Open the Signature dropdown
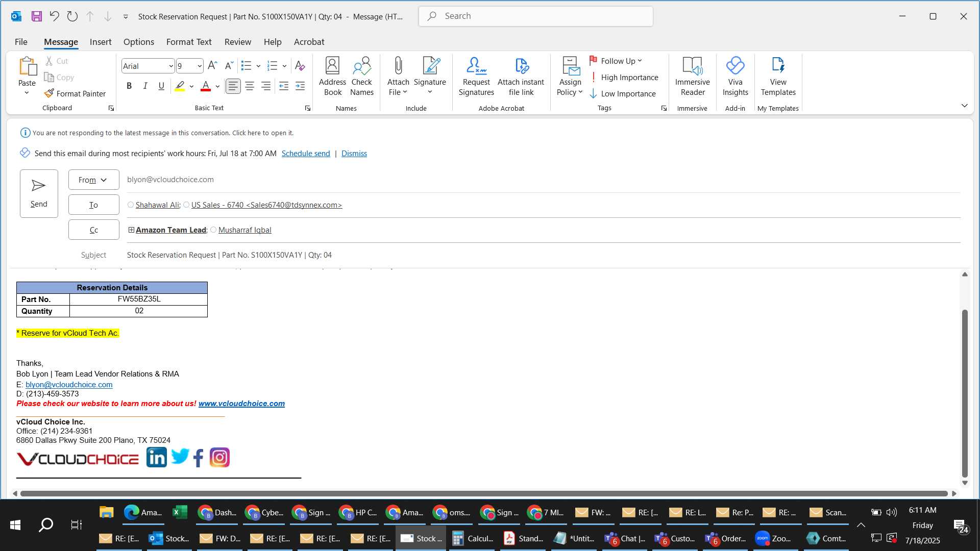The width and height of the screenshot is (980, 551). 430,76
